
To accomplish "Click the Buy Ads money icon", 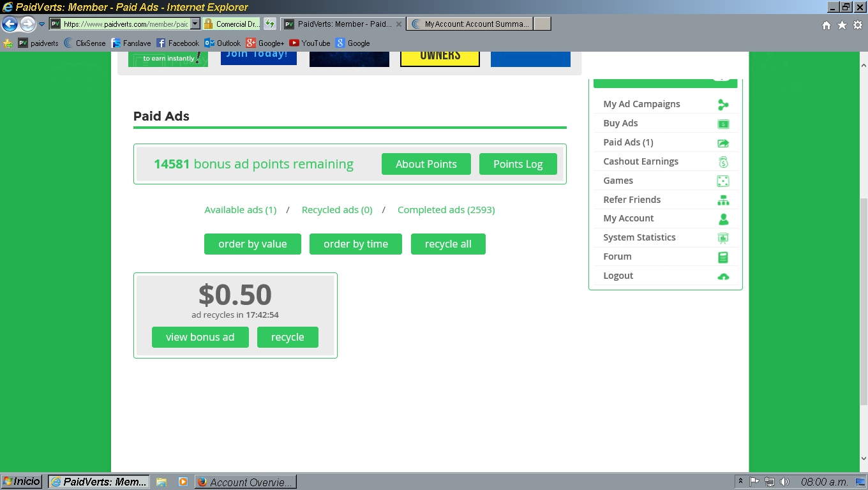I will (723, 124).
